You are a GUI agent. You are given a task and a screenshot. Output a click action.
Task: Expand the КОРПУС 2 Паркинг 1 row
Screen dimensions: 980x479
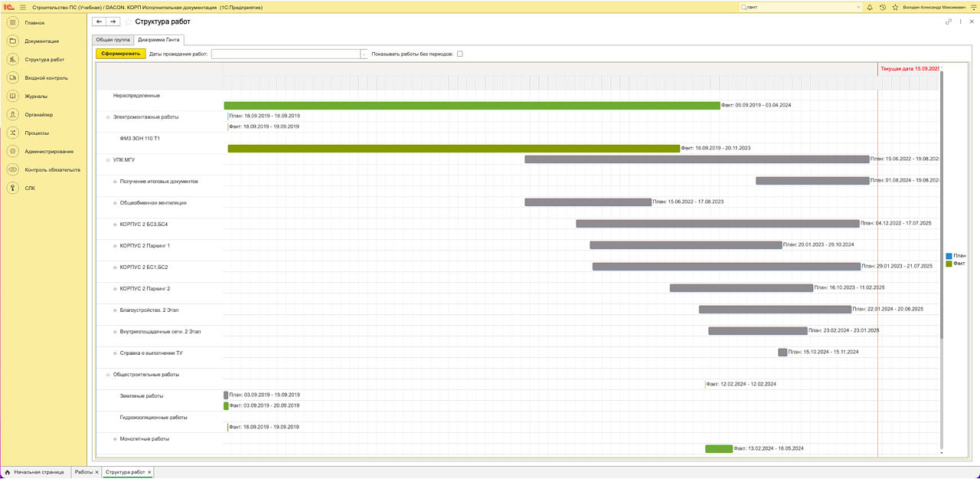(115, 246)
